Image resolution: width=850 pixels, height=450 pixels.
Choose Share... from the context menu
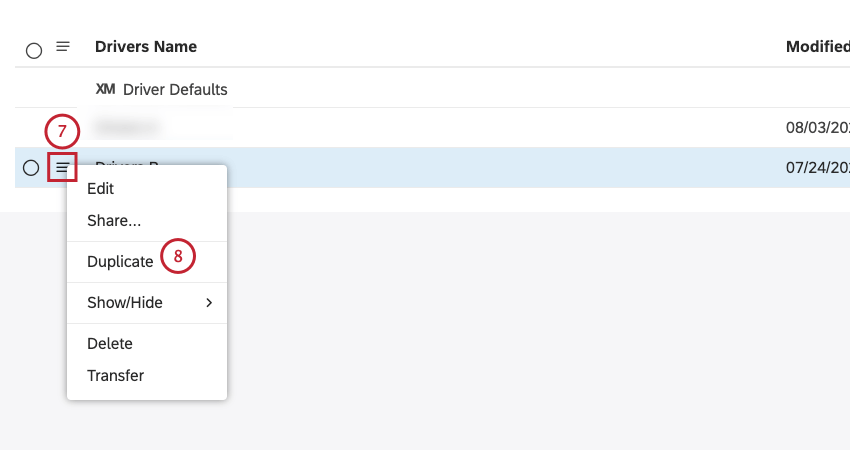[114, 221]
